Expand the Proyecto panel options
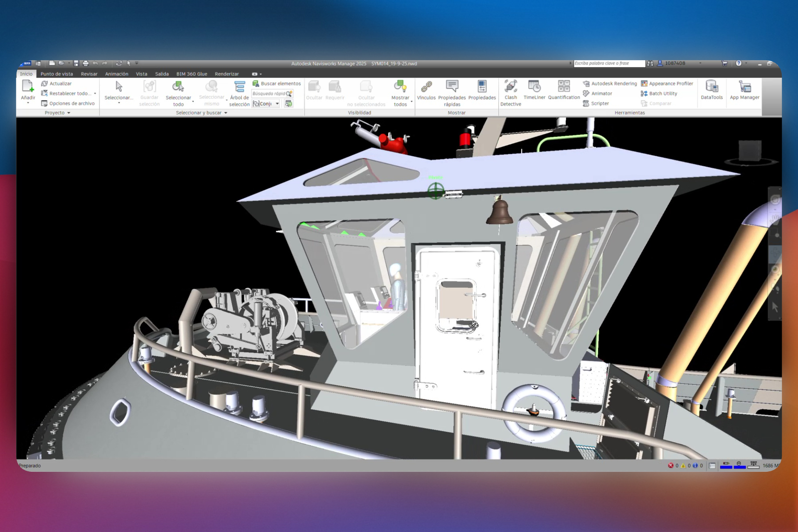Screen dimensions: 798x532 (x=57, y=113)
